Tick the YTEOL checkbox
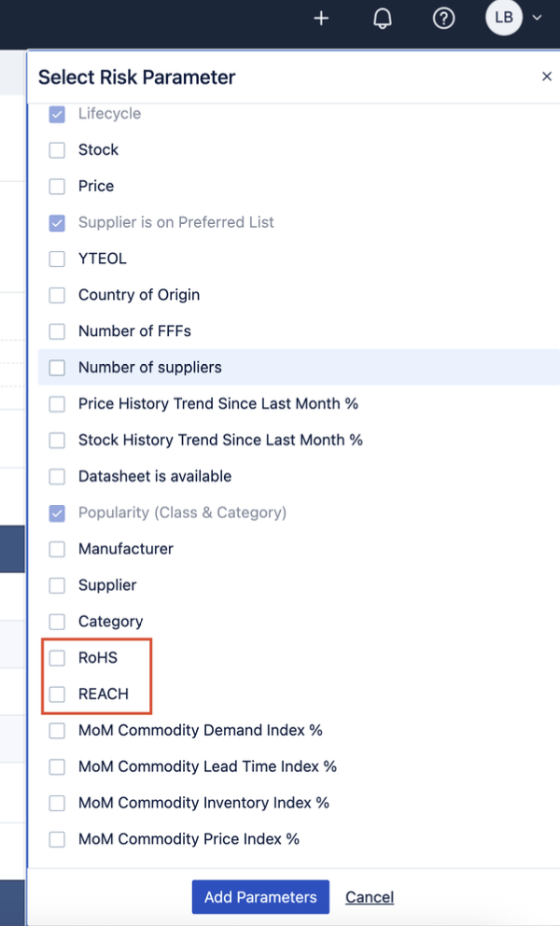 tap(57, 259)
